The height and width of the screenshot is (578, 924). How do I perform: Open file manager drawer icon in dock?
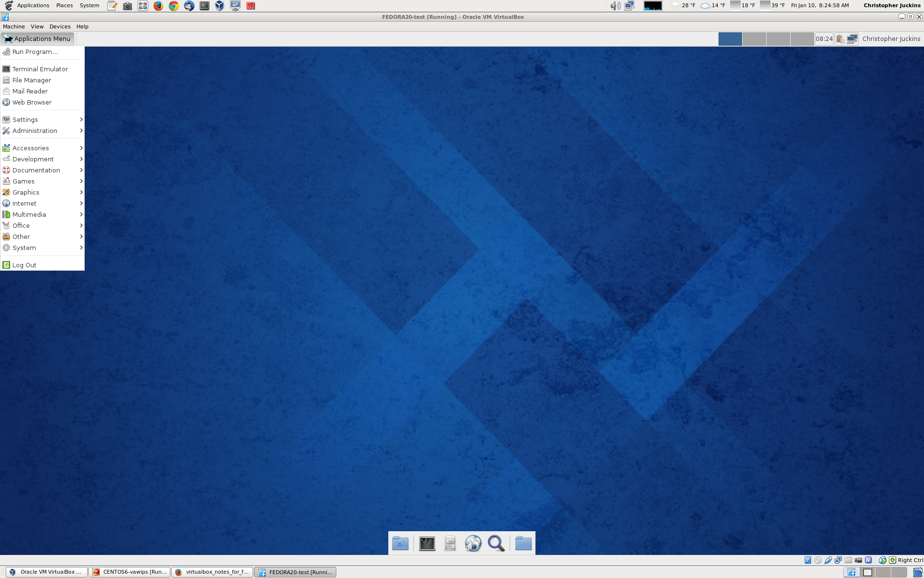[450, 543]
